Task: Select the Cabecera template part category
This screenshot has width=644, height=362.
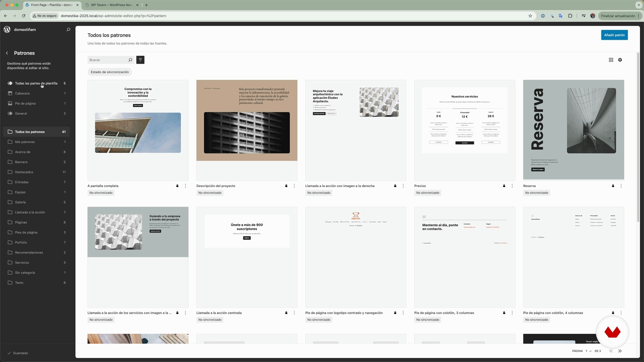Action: pos(22,94)
